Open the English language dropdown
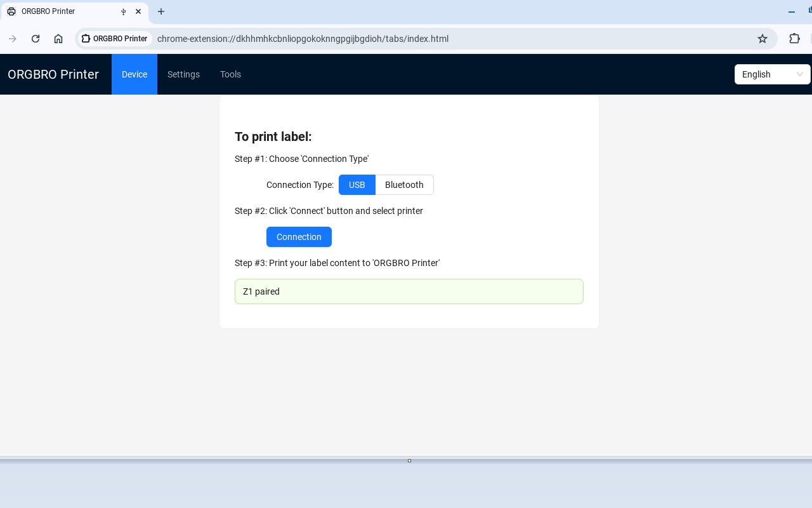The image size is (812, 508). (772, 74)
